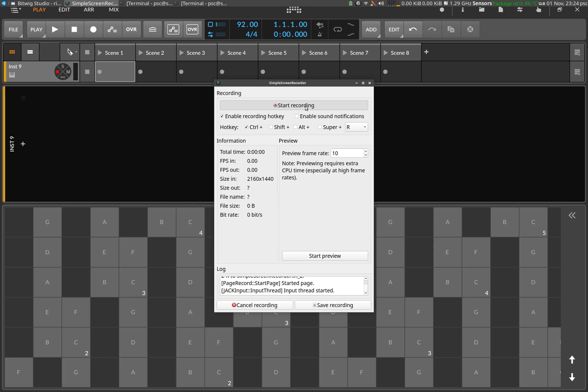The height and width of the screenshot is (392, 588).
Task: Switch to the EDIT layout tab
Action: click(64, 10)
